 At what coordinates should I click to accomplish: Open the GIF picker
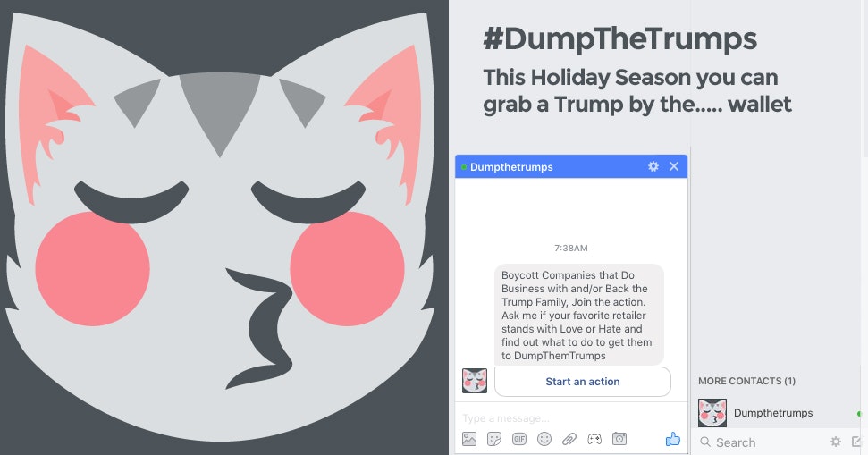point(519,439)
